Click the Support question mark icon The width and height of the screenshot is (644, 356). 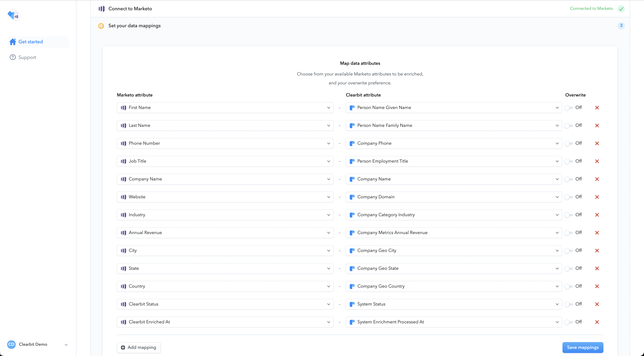pos(13,57)
